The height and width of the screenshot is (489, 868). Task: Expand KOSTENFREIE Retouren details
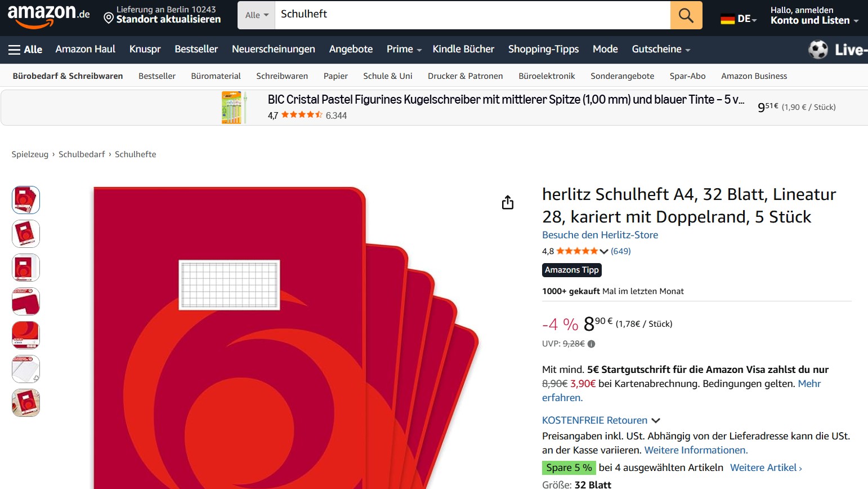[601, 420]
